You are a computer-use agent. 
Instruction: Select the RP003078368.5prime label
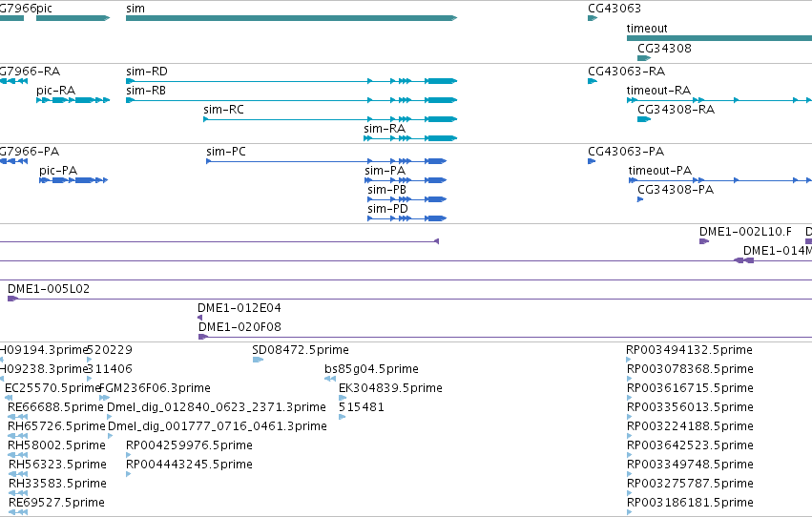point(690,369)
